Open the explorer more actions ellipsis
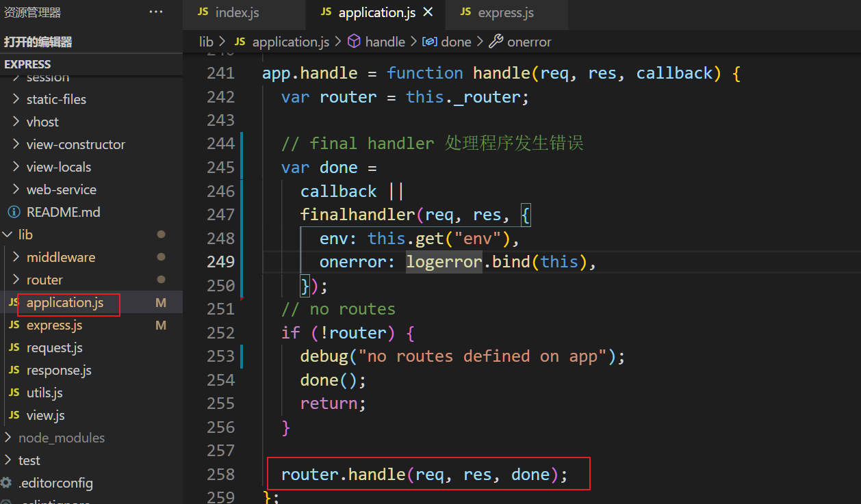This screenshot has height=504, width=861. click(156, 12)
